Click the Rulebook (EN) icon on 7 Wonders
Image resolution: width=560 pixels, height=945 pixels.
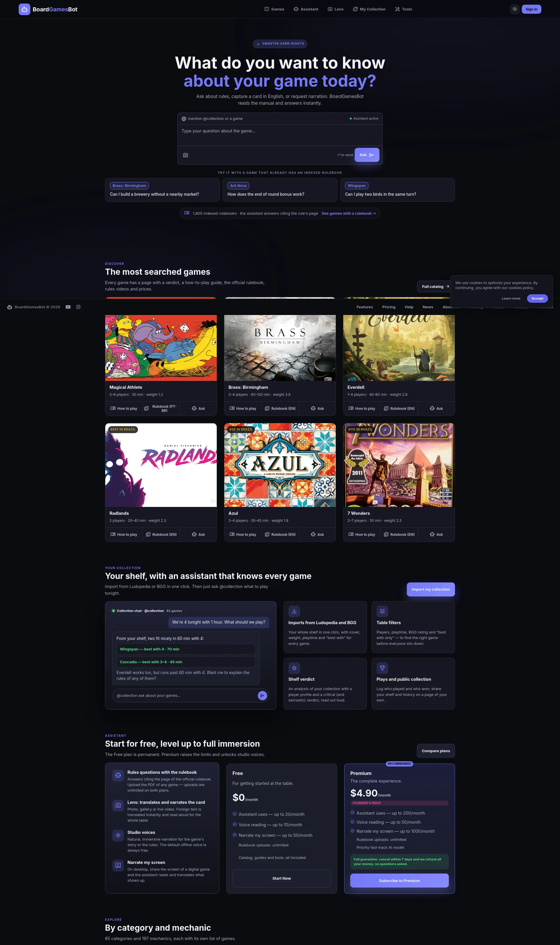(386, 535)
